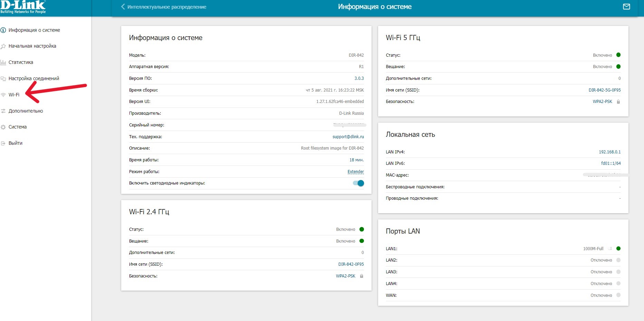Toggle the LED indicators switch off
644x321 pixels.
tap(358, 183)
